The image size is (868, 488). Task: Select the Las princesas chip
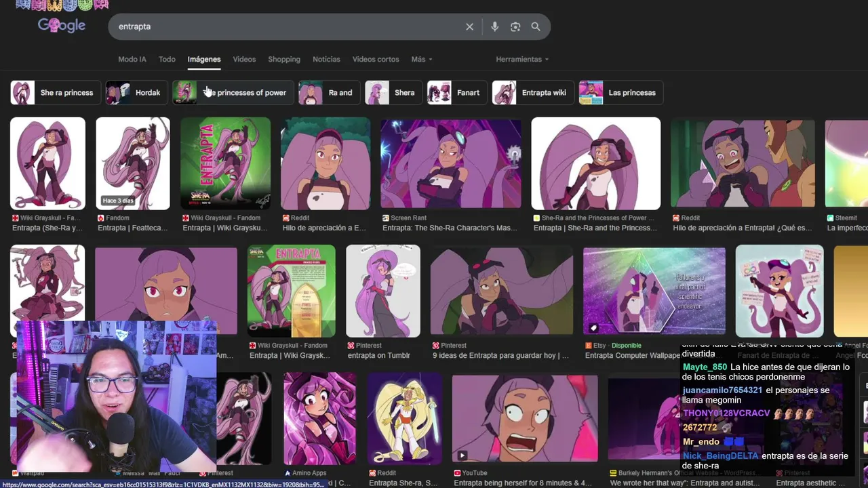621,92
